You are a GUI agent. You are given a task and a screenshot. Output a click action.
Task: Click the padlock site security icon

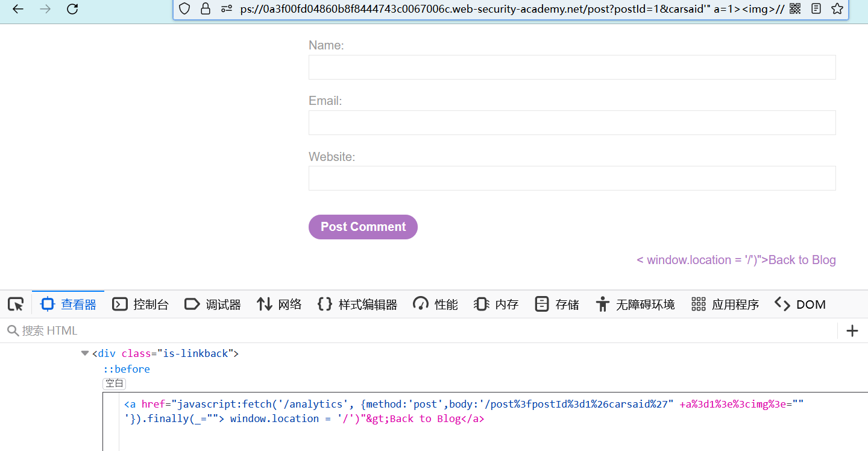pyautogui.click(x=206, y=8)
